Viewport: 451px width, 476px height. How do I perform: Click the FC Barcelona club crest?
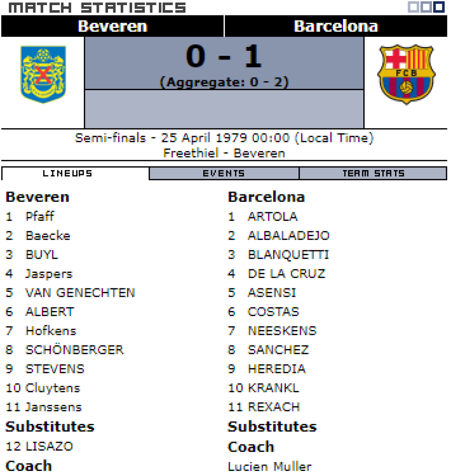pyautogui.click(x=406, y=74)
